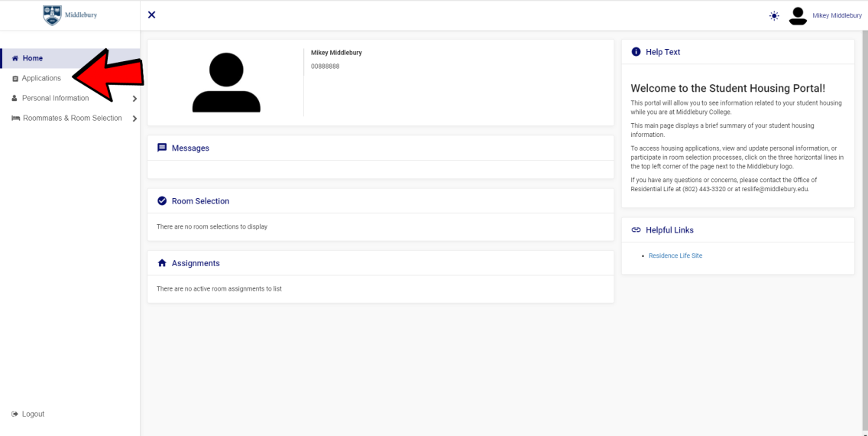Open the Residence Life Site link
Viewport: 868px width, 436px height.
click(x=675, y=255)
